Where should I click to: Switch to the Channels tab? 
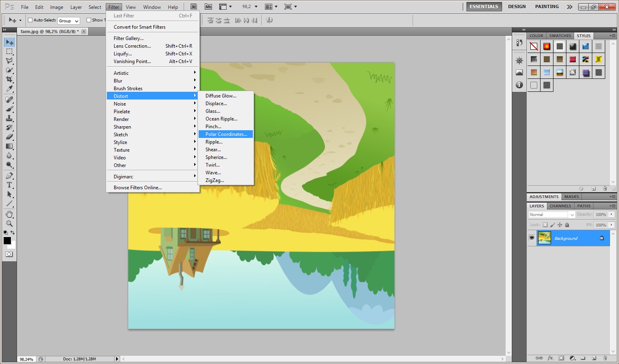[561, 206]
